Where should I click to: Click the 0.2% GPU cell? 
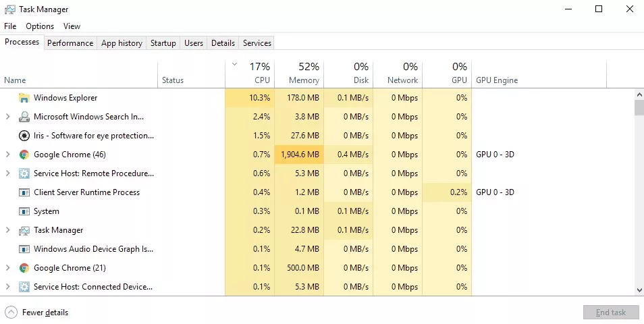click(447, 192)
